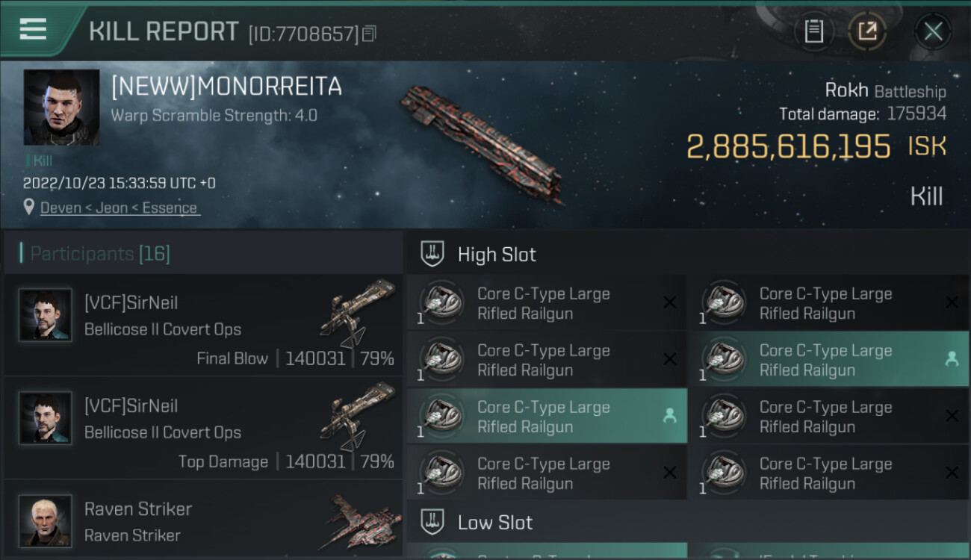Click the share kill report icon

point(866,31)
